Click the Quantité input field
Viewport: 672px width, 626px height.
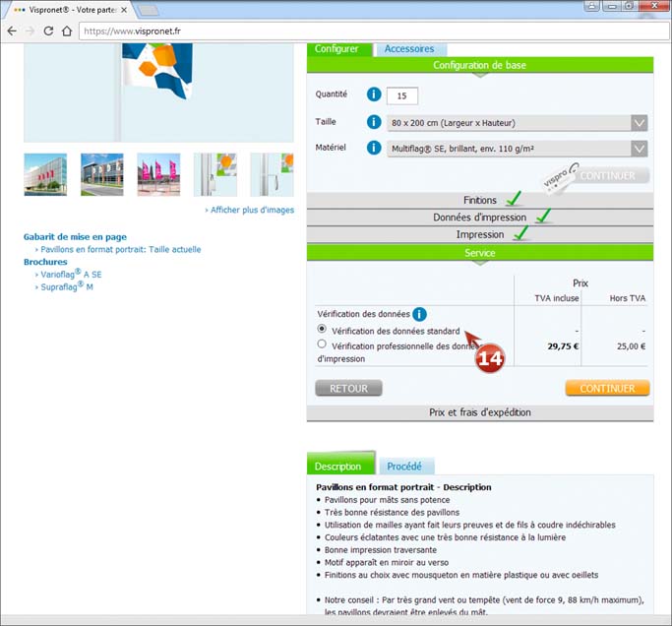402,96
